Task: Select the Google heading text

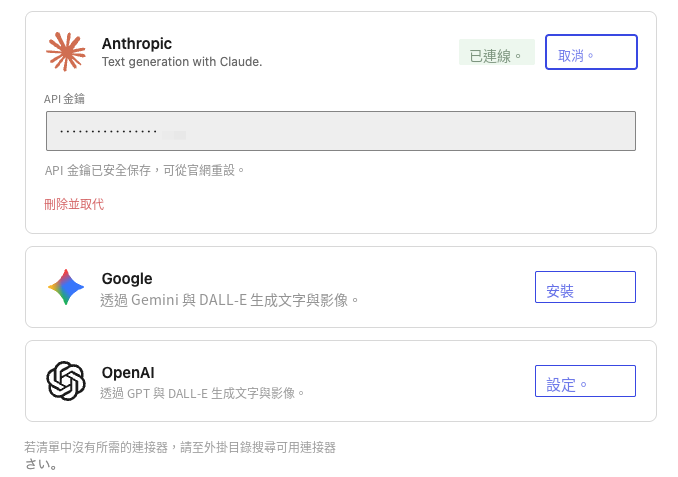Action: click(127, 279)
